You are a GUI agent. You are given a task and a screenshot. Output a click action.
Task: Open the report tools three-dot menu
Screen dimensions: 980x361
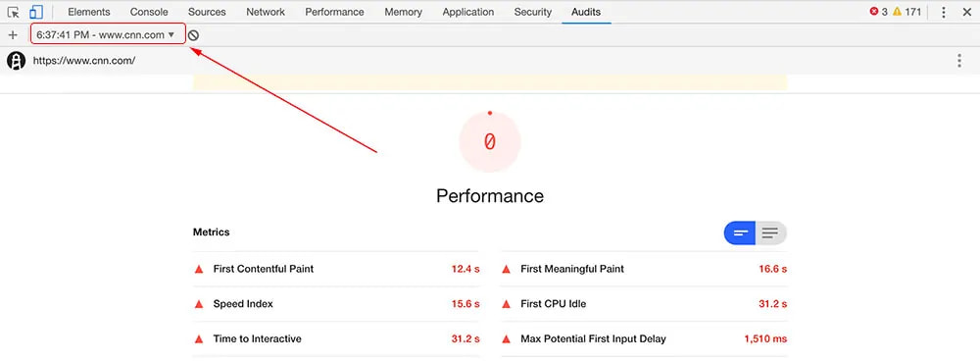(x=959, y=61)
